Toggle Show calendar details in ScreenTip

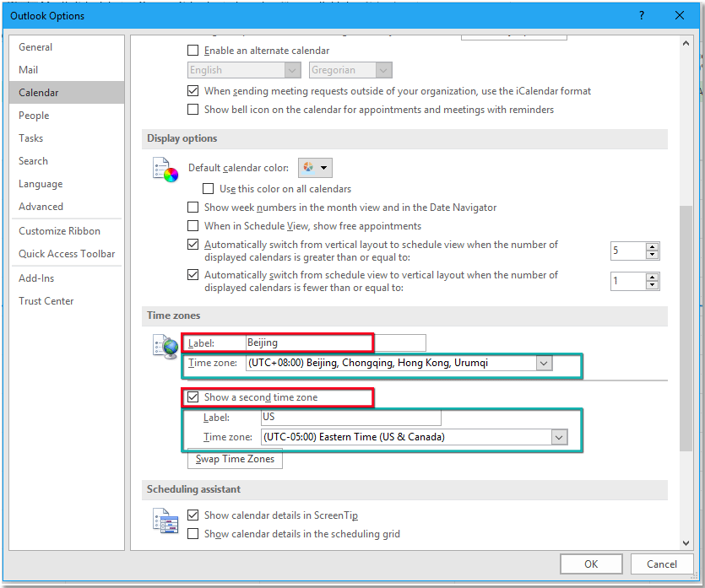tap(193, 515)
